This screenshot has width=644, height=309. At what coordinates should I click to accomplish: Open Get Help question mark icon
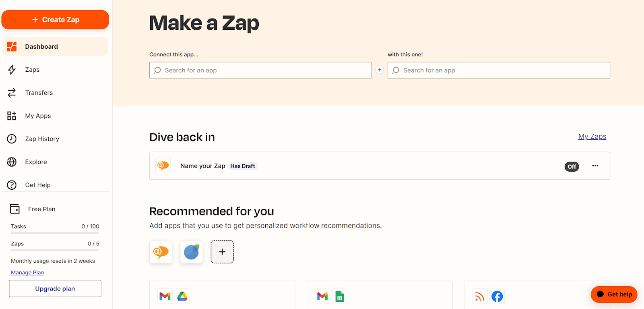pyautogui.click(x=12, y=185)
